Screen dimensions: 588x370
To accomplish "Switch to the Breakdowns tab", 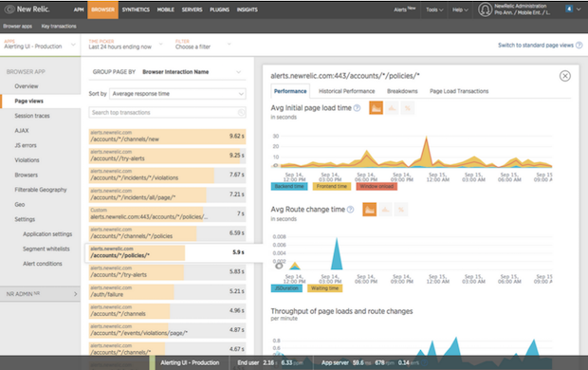I will pyautogui.click(x=402, y=91).
